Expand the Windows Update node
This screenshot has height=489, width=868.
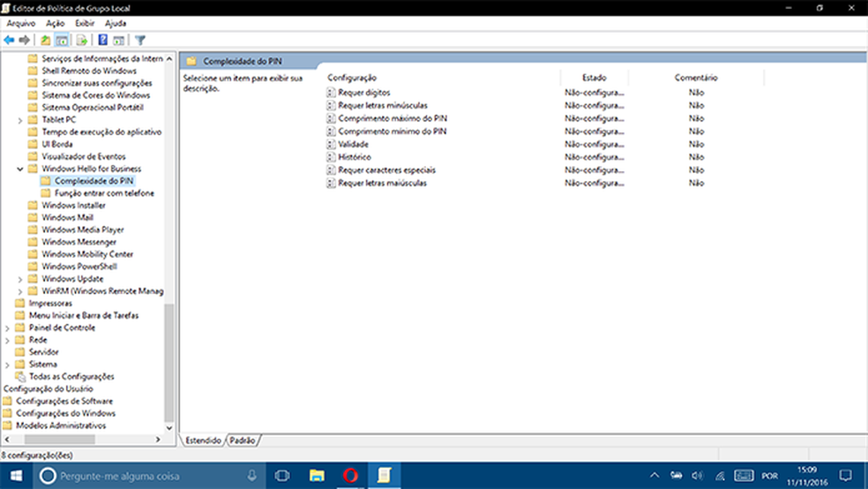coord(20,279)
